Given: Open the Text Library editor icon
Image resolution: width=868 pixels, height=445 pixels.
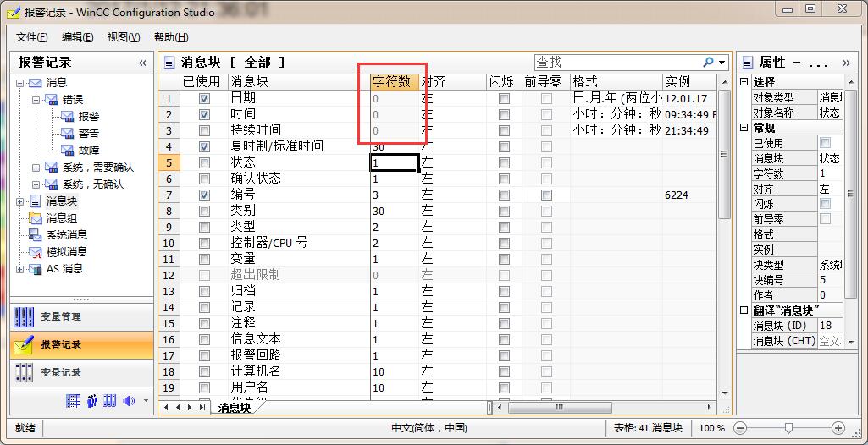Looking at the screenshot, I should (x=73, y=401).
